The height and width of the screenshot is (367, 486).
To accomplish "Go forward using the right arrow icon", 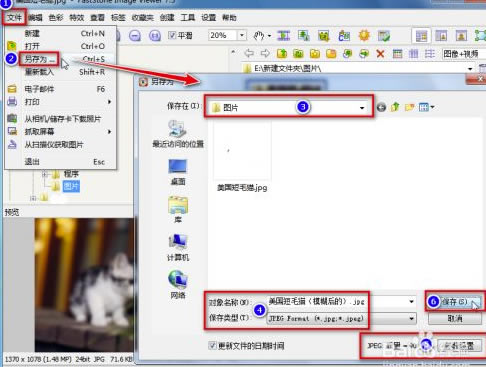I will point(265,53).
